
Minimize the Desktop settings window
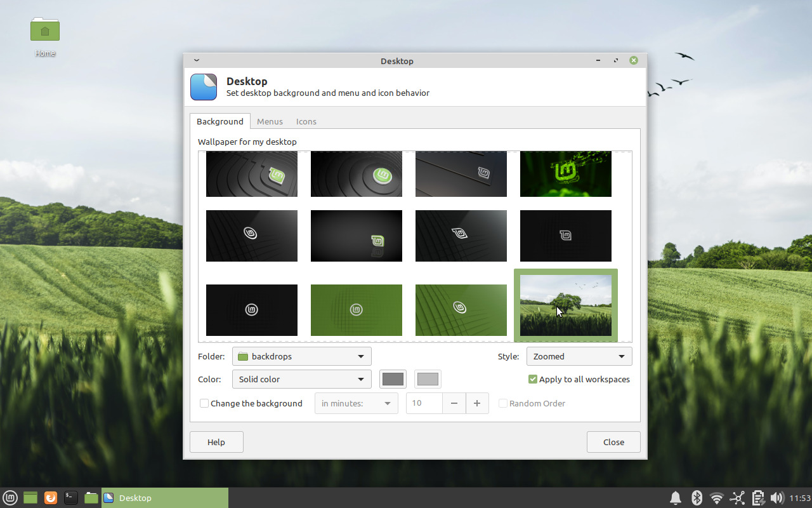click(598, 60)
